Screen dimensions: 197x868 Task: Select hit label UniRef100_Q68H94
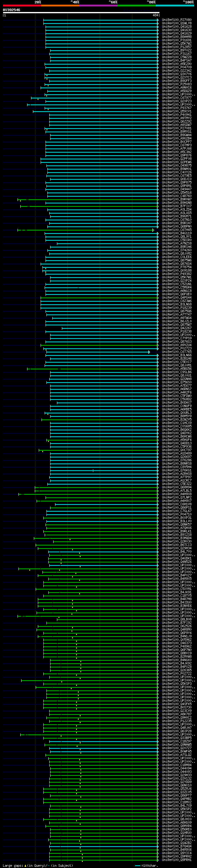(176, 487)
